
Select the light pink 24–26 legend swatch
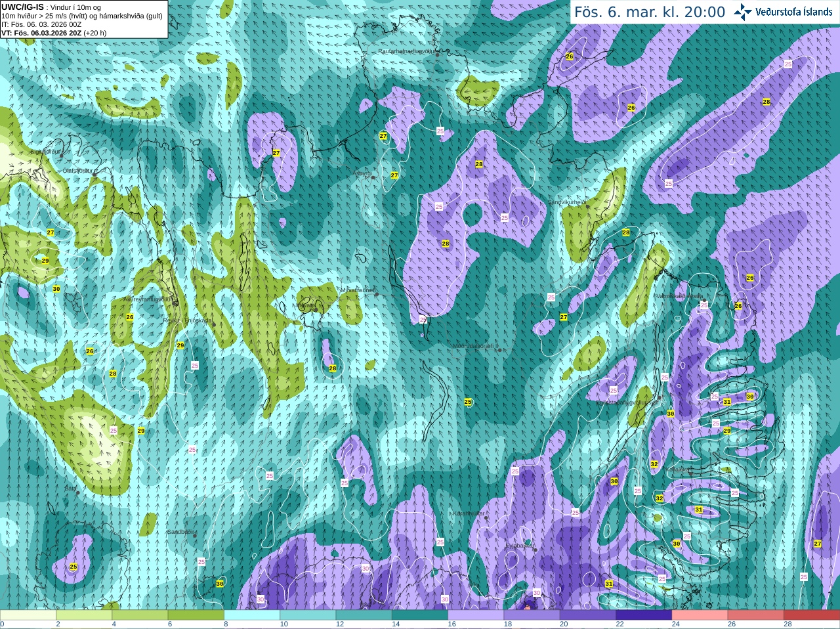click(700, 615)
